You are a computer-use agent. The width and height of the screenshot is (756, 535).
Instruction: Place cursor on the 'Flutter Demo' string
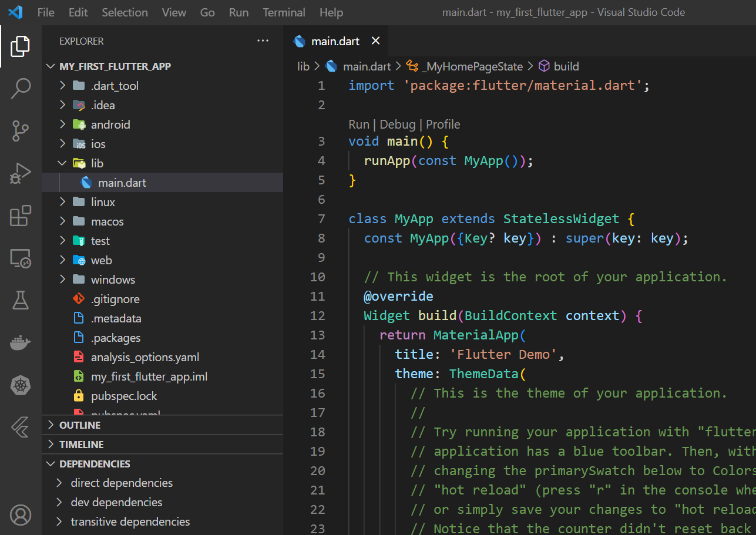(502, 354)
